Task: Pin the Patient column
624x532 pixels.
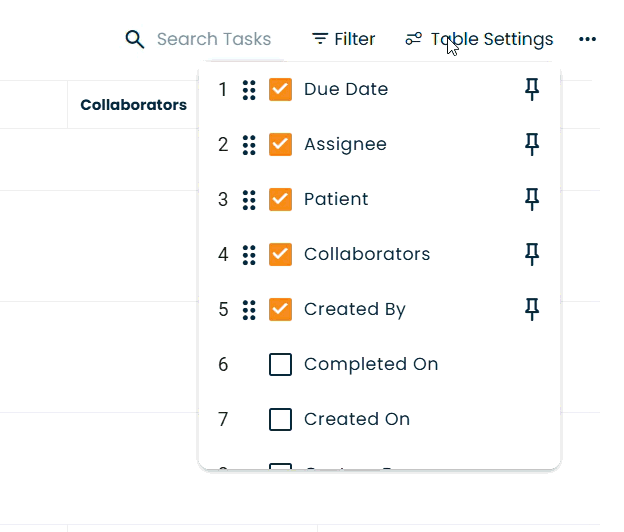Action: point(532,200)
